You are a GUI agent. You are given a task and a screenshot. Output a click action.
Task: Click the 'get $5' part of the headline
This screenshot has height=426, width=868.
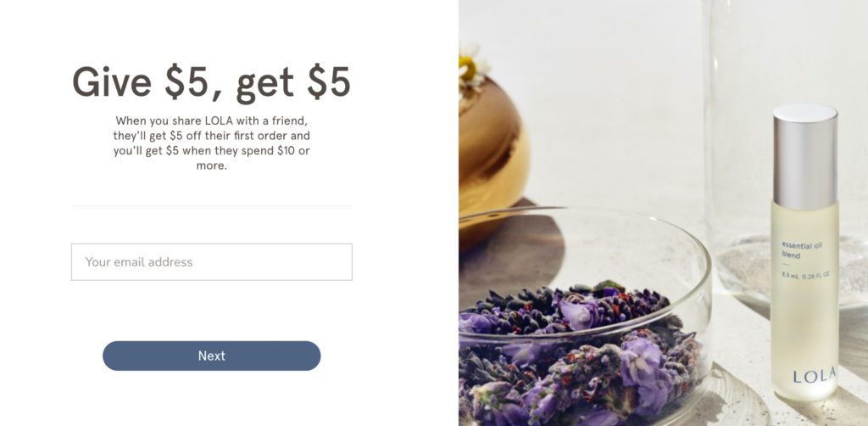point(293,84)
